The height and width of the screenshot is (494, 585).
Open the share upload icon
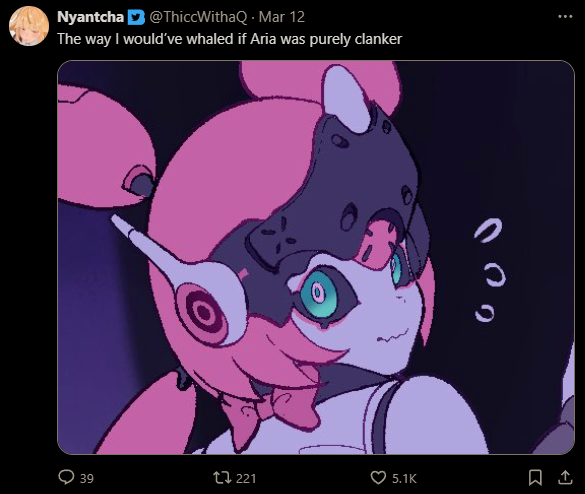pyautogui.click(x=565, y=478)
